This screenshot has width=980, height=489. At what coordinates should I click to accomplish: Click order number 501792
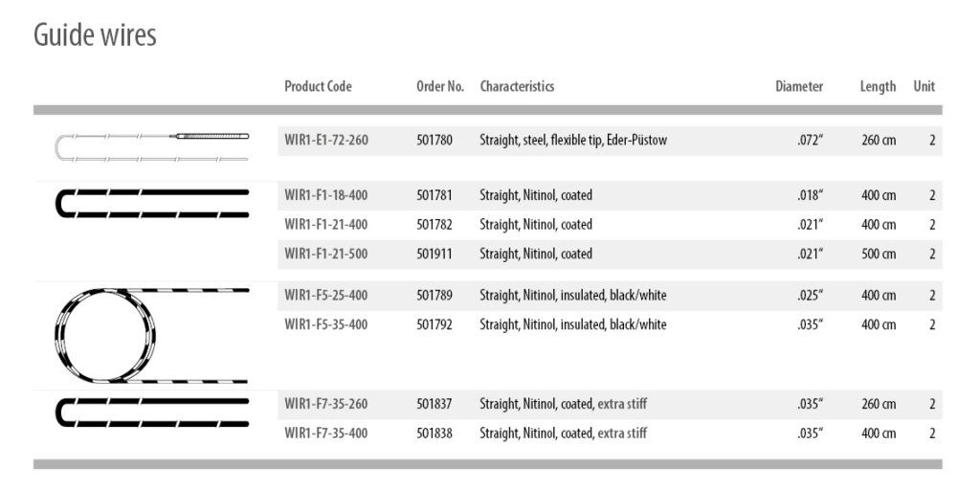[434, 324]
